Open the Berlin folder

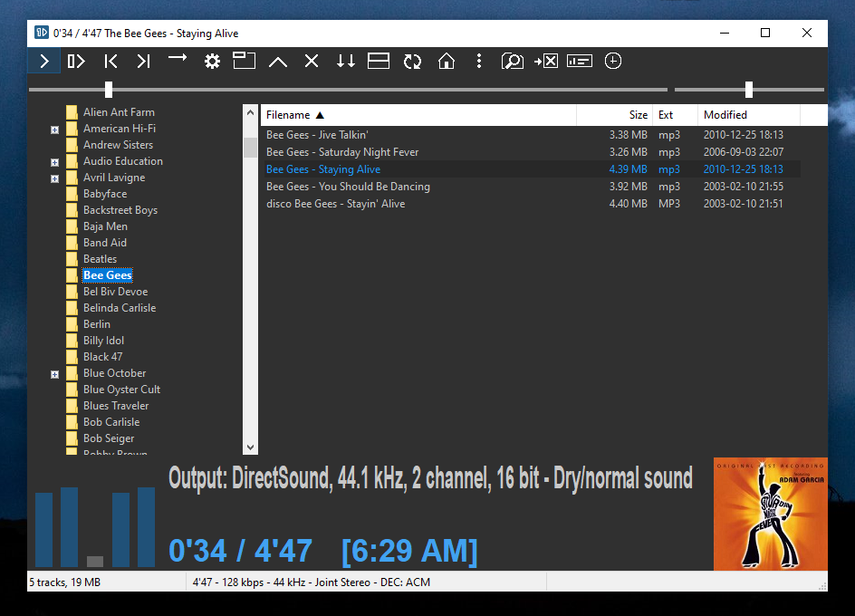tap(97, 324)
